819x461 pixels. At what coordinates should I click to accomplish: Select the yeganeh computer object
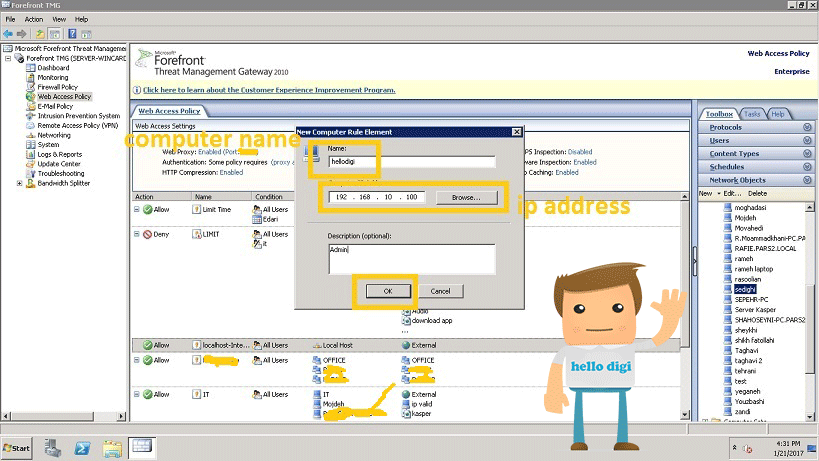pyautogui.click(x=747, y=392)
